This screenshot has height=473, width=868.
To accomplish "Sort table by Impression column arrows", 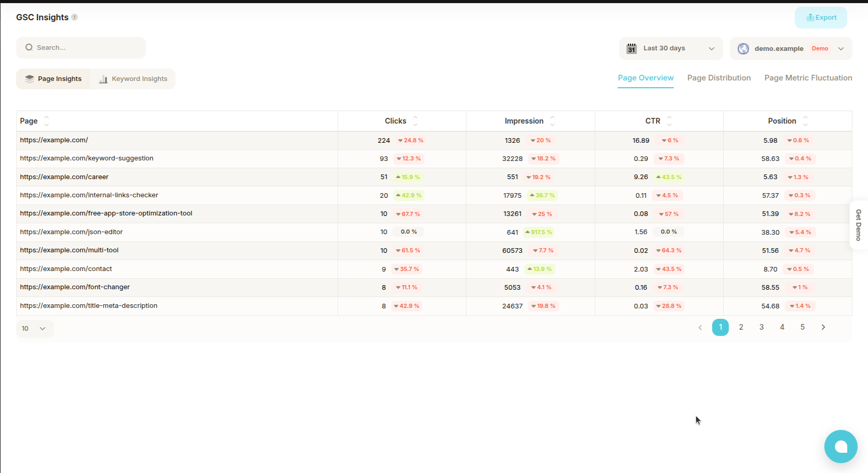I will [552, 121].
